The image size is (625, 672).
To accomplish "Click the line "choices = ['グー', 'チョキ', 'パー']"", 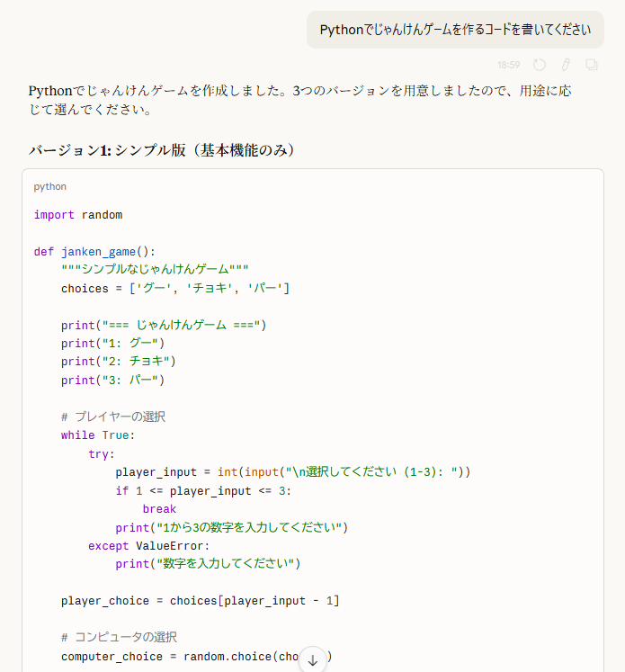I will point(175,288).
